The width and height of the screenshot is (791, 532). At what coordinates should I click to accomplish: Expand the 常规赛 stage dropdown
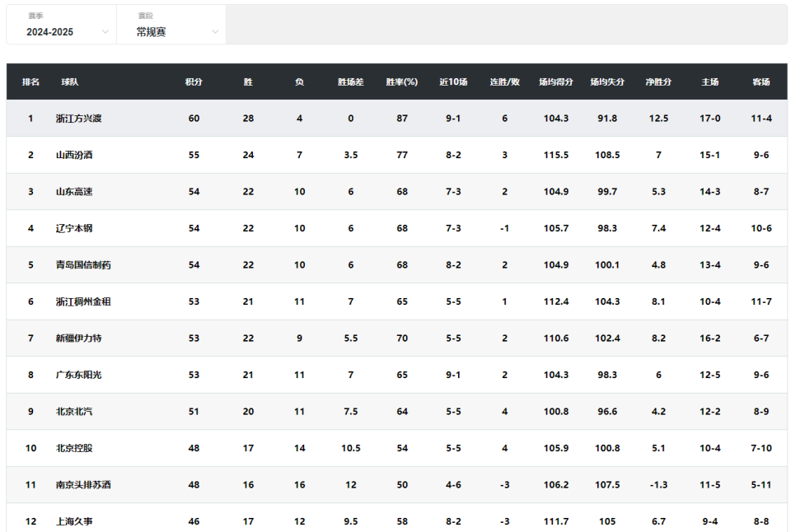[171, 25]
